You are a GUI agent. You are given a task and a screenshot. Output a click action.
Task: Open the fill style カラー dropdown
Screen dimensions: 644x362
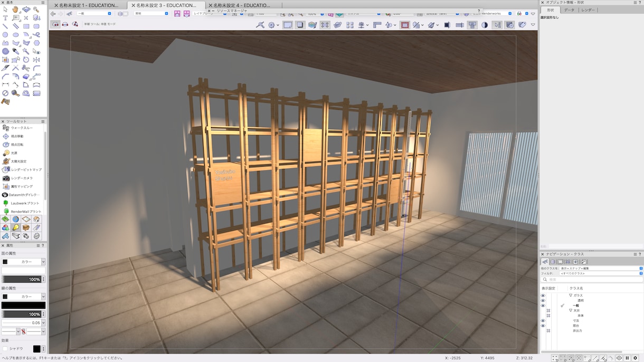(24, 262)
